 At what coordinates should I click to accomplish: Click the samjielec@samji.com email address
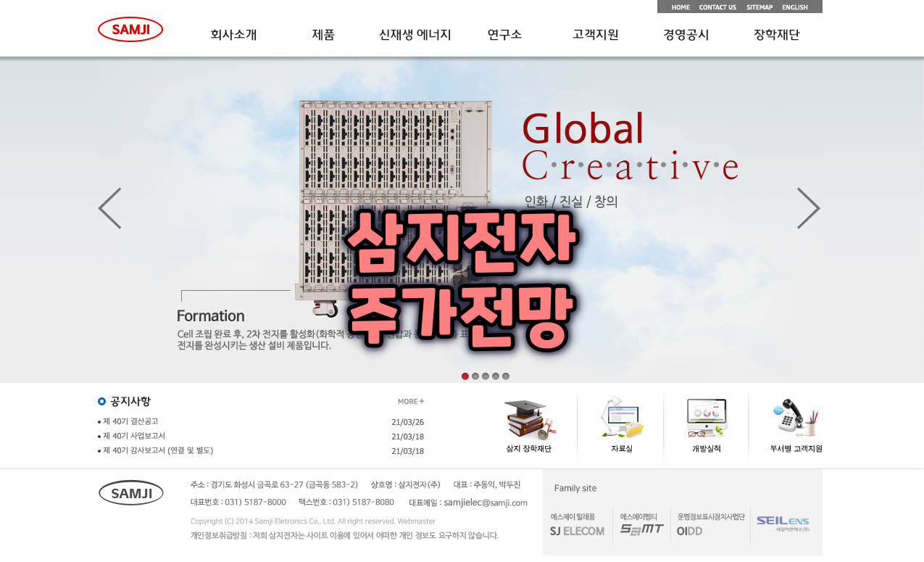pos(486,502)
